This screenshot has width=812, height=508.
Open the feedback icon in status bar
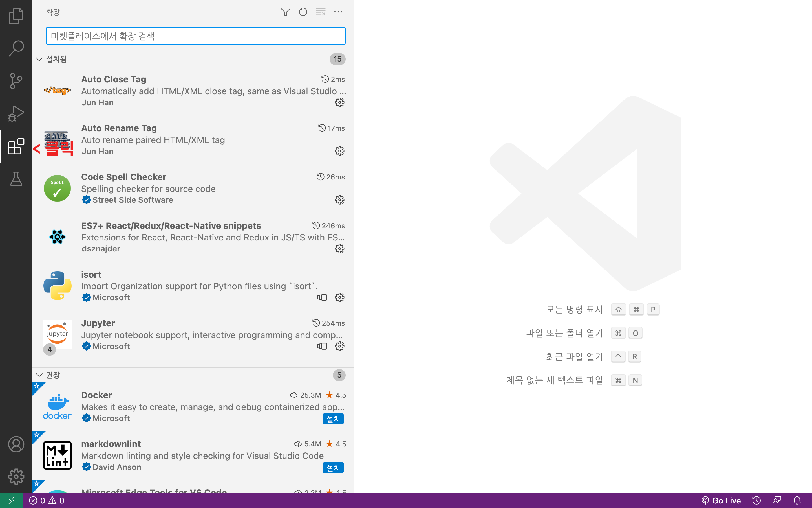777,501
